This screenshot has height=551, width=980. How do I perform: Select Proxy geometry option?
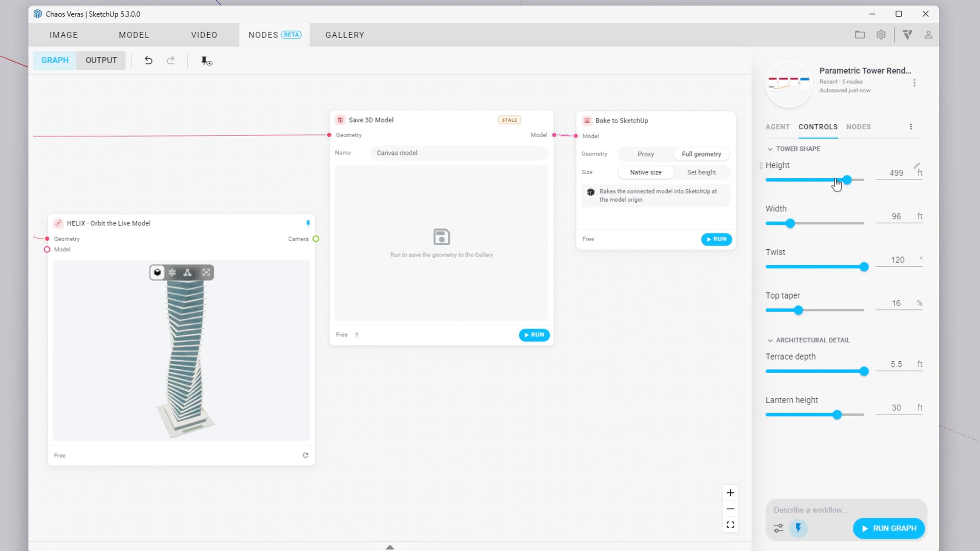click(x=645, y=154)
